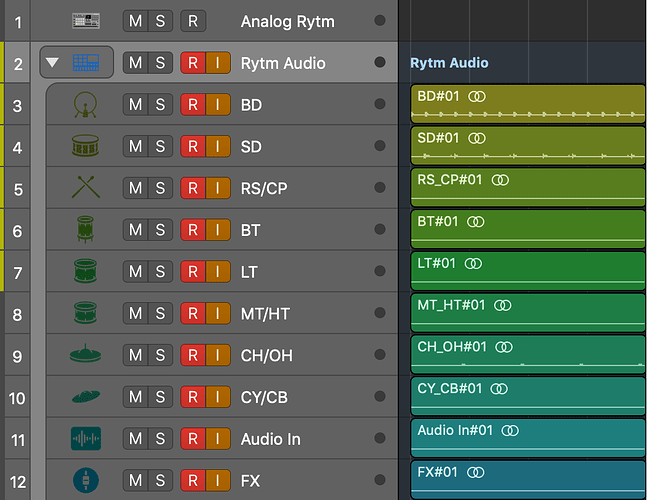This screenshot has width=647, height=500.
Task: Click the Audio In track activity dot
Action: 380,438
